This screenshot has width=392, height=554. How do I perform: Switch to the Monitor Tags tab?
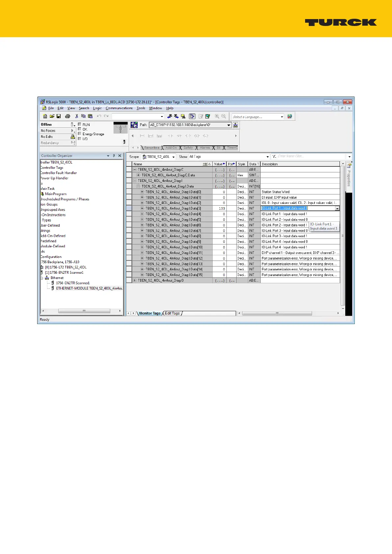(x=150, y=313)
